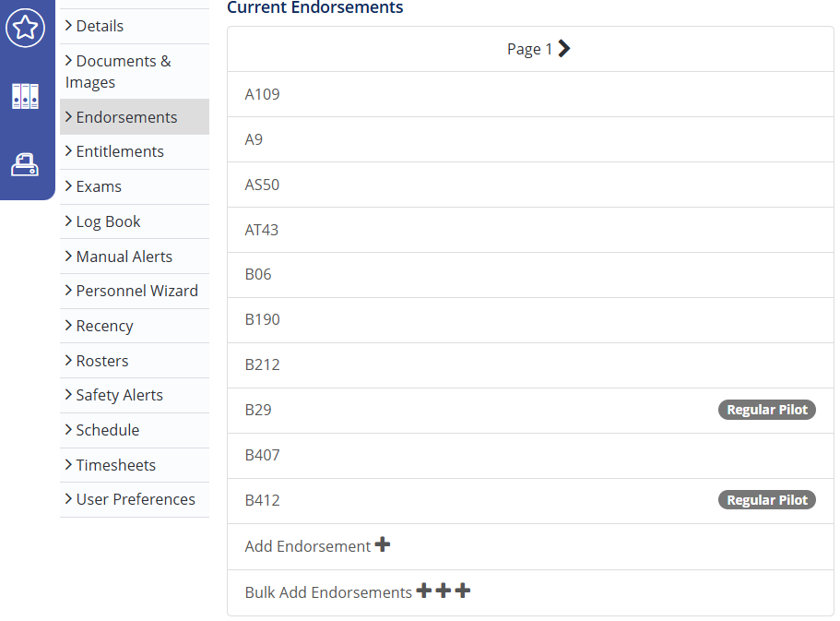
Task: Click Regular Pilot badge on B29 row
Action: tap(766, 410)
